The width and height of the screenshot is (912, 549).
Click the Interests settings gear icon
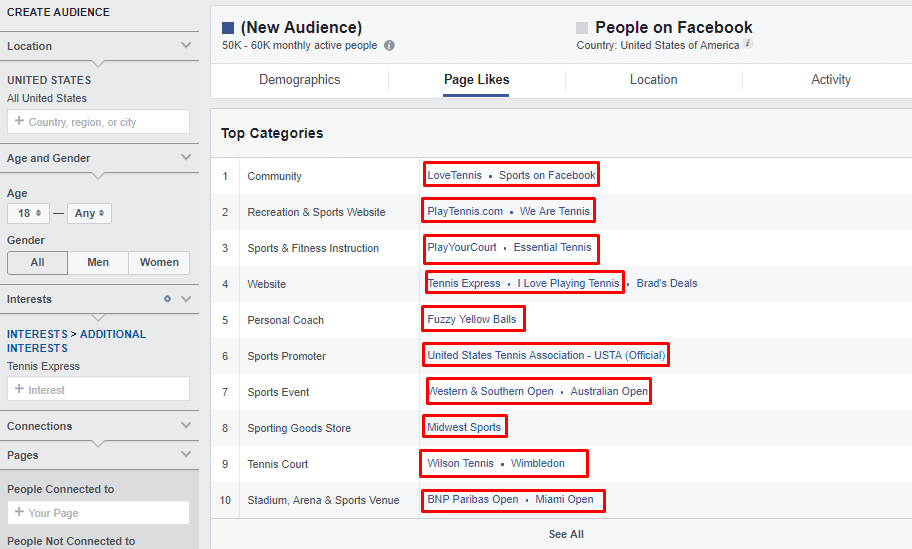coord(168,299)
